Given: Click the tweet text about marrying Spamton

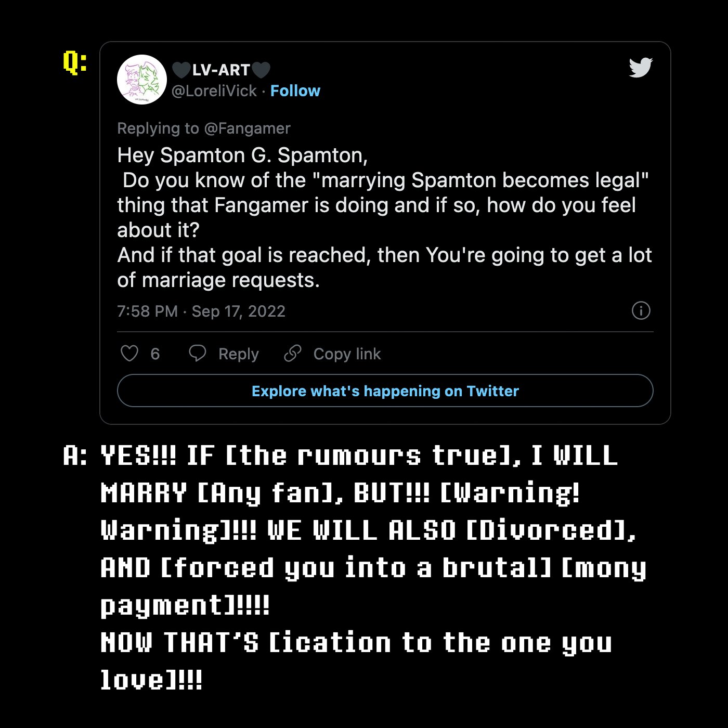Looking at the screenshot, I should 384,217.
